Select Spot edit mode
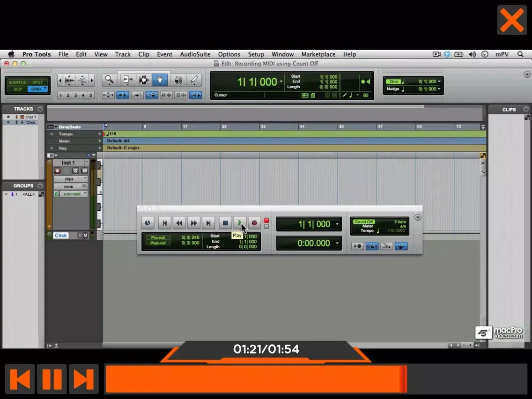This screenshot has width=532, height=399. click(37, 82)
